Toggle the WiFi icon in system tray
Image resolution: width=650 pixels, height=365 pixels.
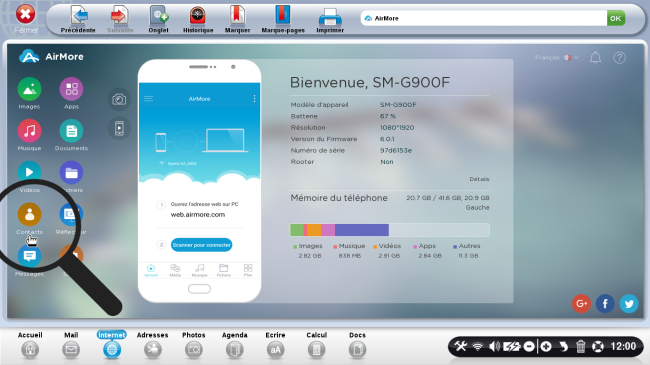click(478, 346)
